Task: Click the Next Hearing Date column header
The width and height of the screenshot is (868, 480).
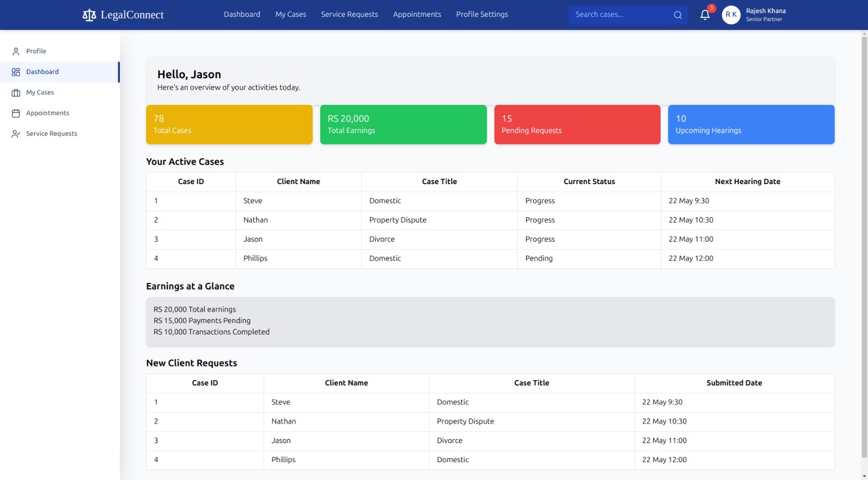Action: tap(748, 182)
